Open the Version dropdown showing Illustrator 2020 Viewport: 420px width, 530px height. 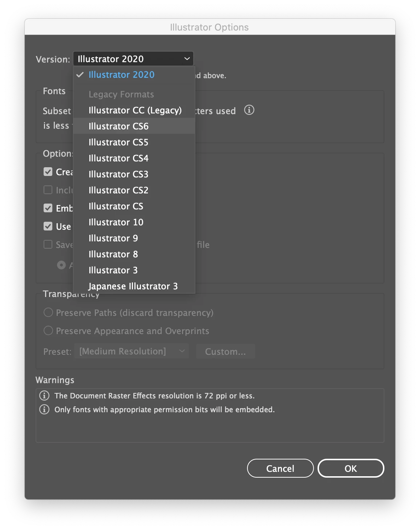(133, 59)
